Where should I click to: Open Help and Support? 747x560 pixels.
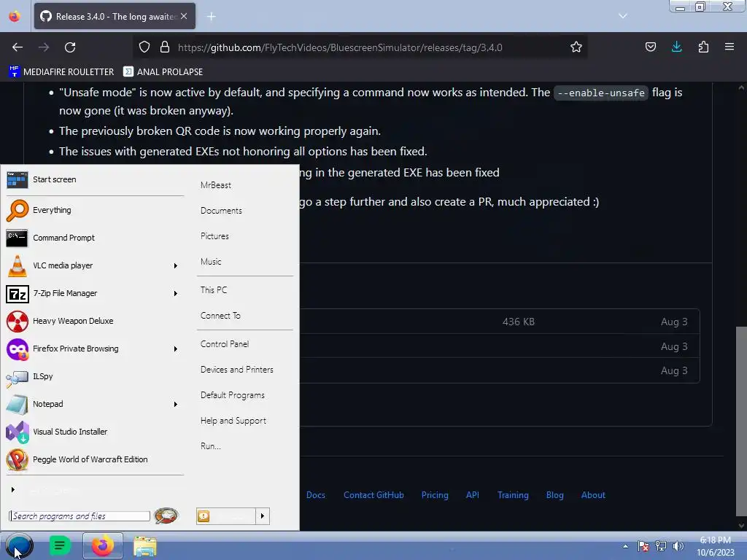[x=233, y=421]
